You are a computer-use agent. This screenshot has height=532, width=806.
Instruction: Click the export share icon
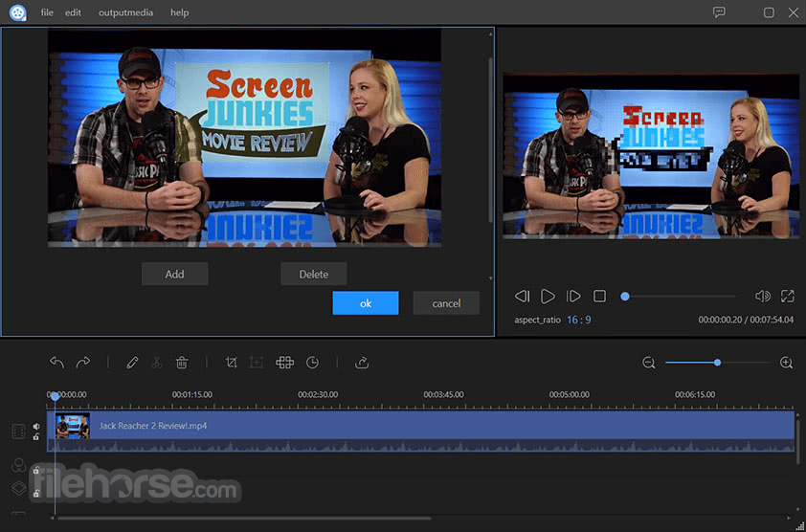pyautogui.click(x=362, y=363)
